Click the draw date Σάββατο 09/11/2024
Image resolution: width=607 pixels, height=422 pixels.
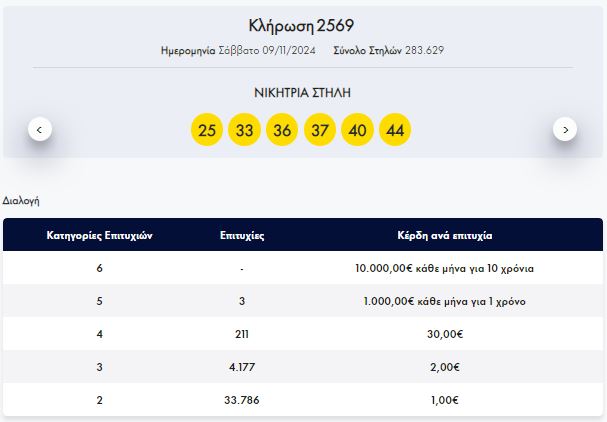[246, 50]
